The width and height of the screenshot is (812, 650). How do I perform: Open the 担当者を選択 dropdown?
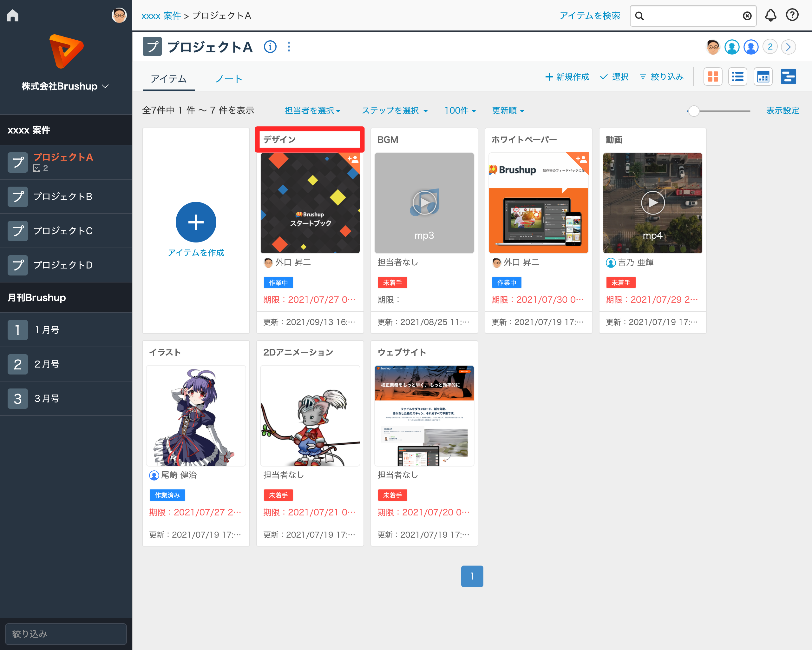point(312,111)
